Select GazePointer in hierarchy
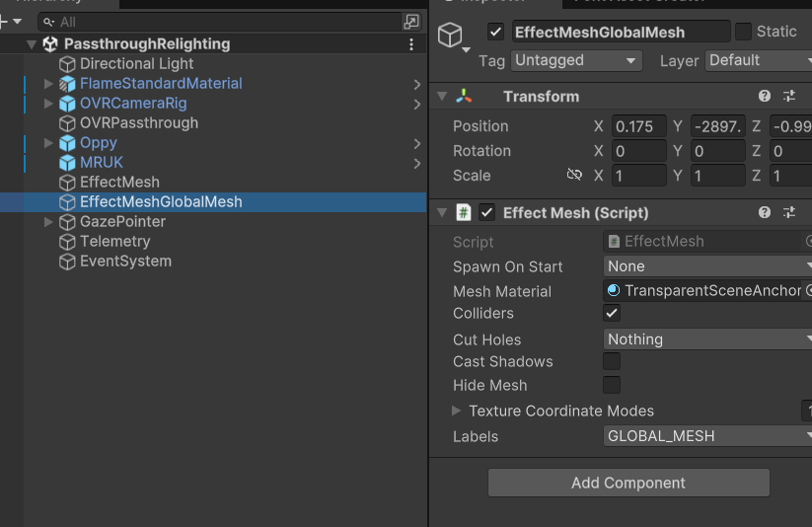 (x=122, y=222)
